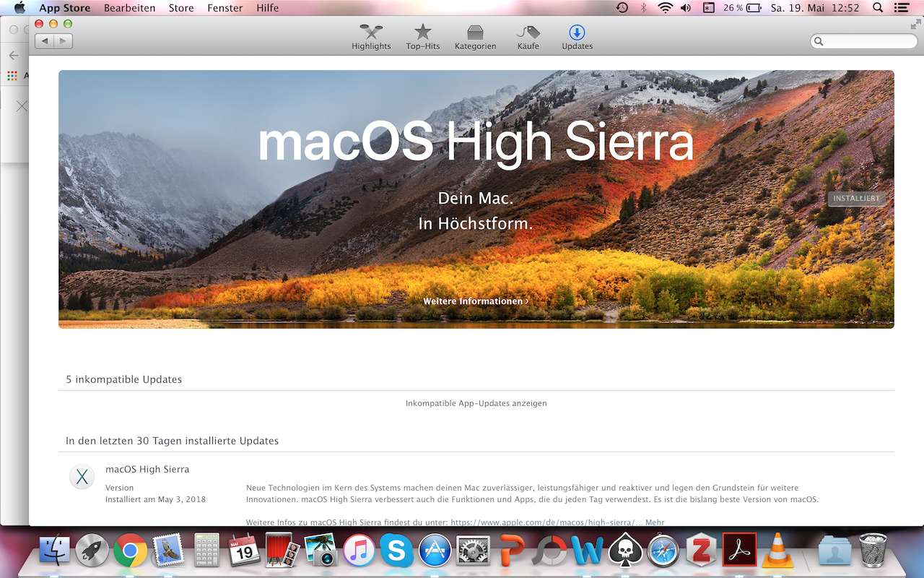Open the red Z app in the Dock
Viewport: 924px width, 578px height.
coord(700,551)
